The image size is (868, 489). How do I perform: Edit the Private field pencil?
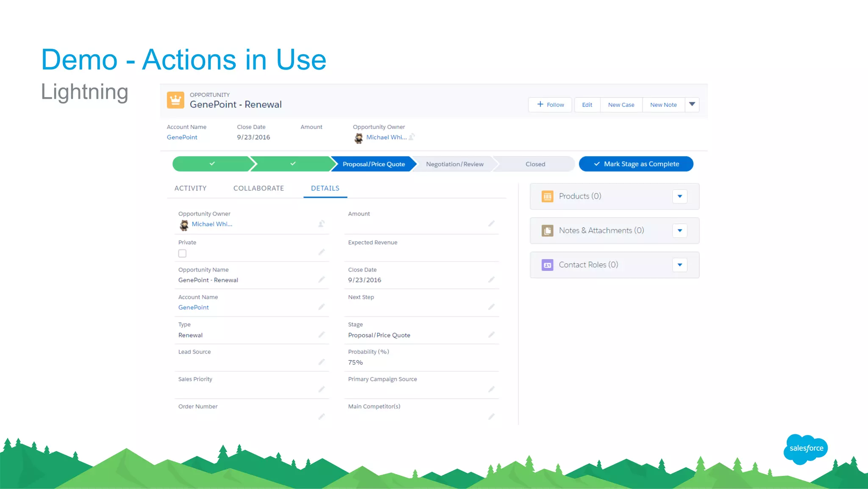pyautogui.click(x=322, y=252)
